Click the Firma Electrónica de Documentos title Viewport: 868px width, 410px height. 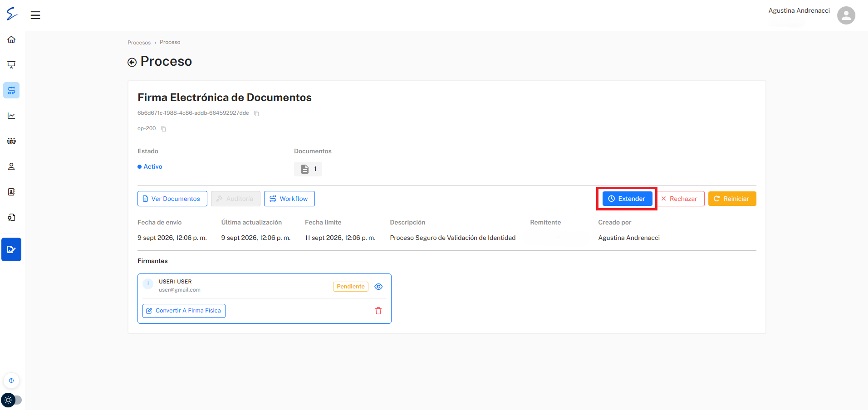click(225, 98)
